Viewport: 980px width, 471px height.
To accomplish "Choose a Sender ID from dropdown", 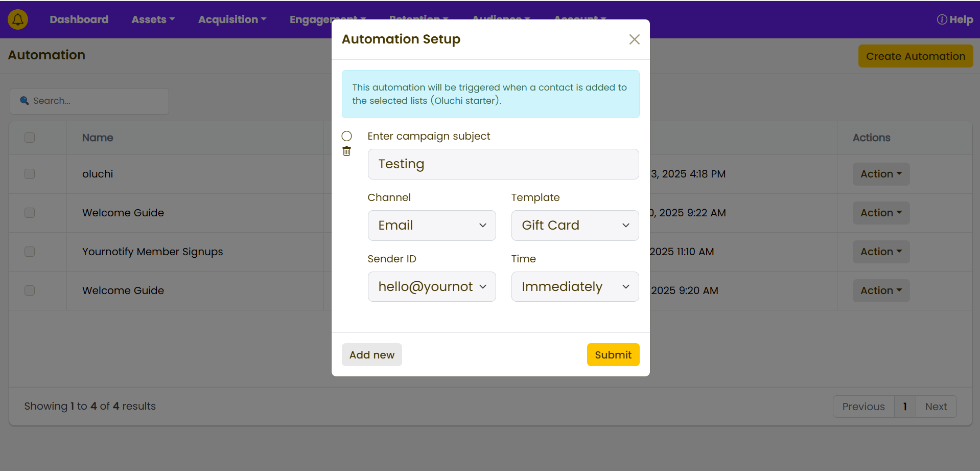I will [x=431, y=287].
